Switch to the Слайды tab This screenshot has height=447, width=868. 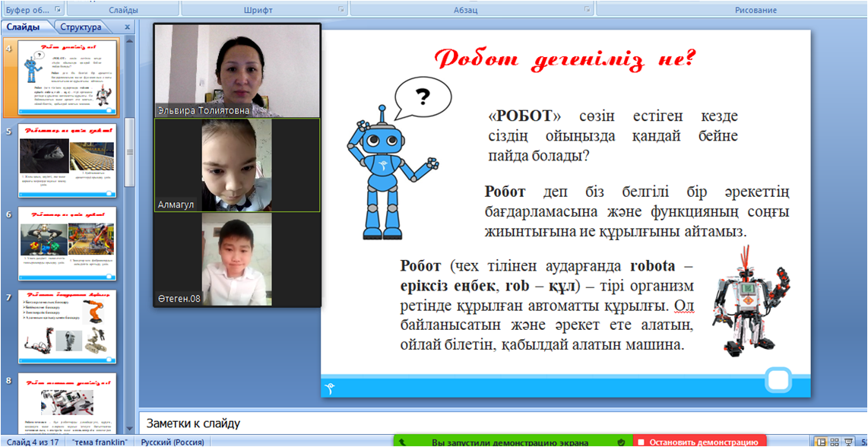point(23,27)
